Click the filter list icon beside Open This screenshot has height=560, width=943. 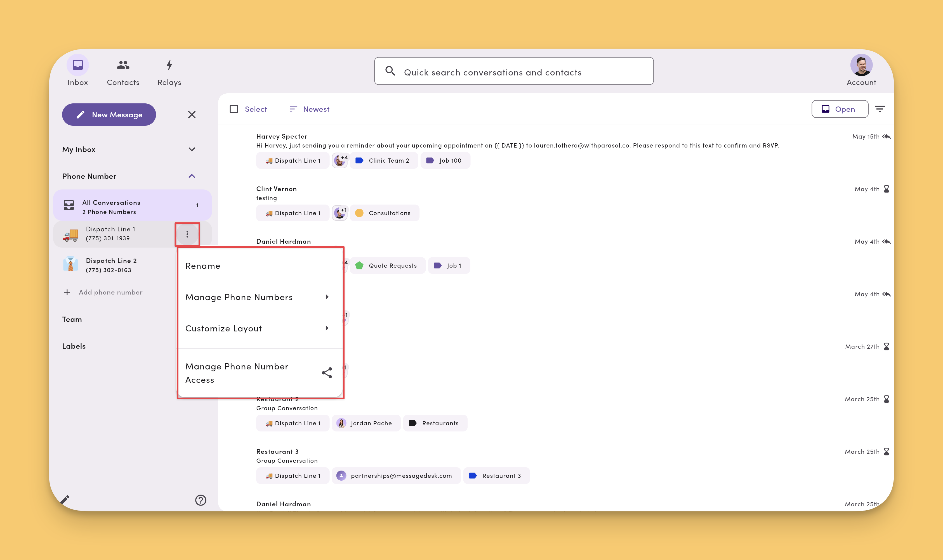(x=880, y=109)
